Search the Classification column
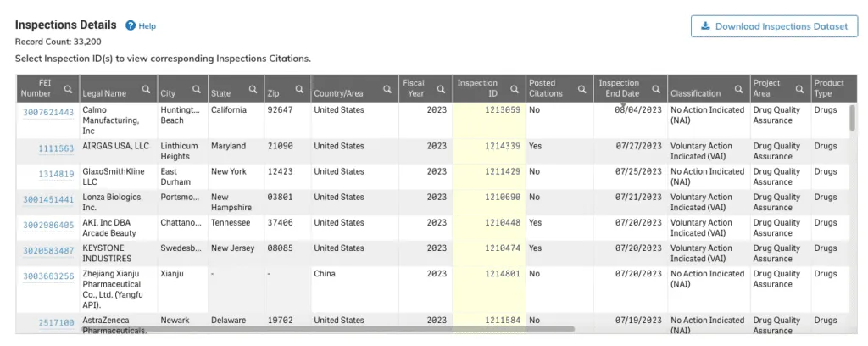The image size is (868, 346). pyautogui.click(x=738, y=88)
